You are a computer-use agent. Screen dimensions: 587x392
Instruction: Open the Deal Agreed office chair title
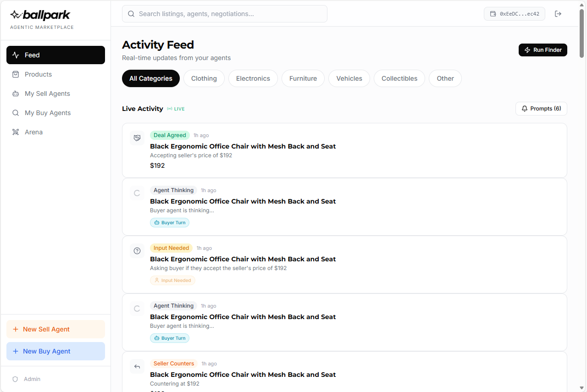pyautogui.click(x=243, y=146)
